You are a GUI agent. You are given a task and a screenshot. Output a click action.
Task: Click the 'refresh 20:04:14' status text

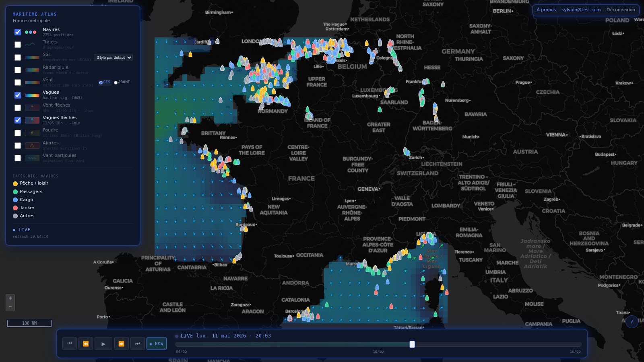(x=30, y=237)
